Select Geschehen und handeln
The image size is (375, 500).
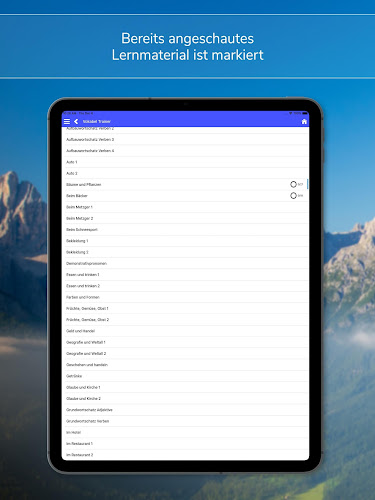point(185,365)
